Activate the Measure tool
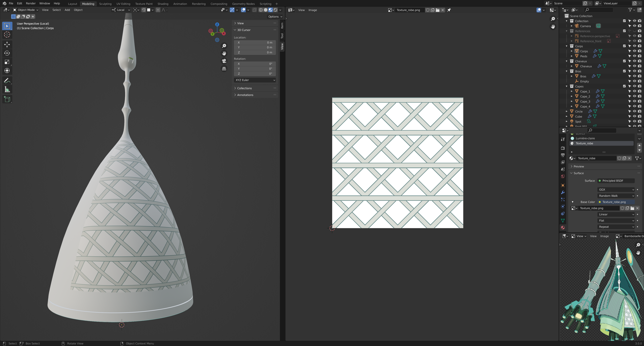The height and width of the screenshot is (346, 644). pyautogui.click(x=7, y=89)
